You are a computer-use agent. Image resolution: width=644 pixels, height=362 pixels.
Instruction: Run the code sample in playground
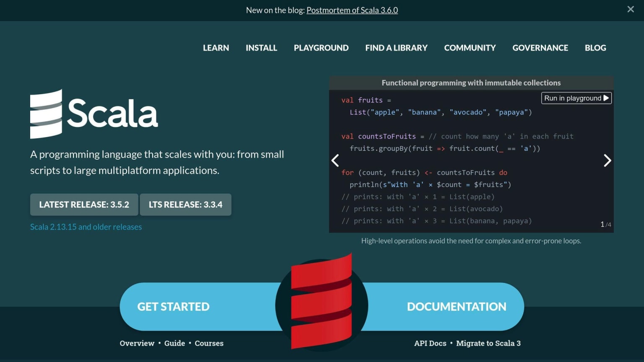coord(576,98)
